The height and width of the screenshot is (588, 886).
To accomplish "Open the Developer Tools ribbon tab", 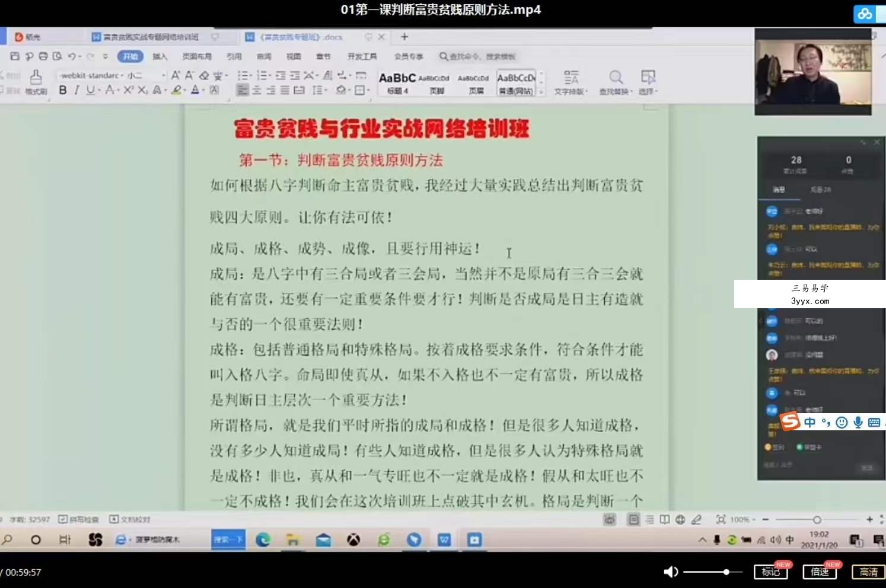I will [x=362, y=56].
